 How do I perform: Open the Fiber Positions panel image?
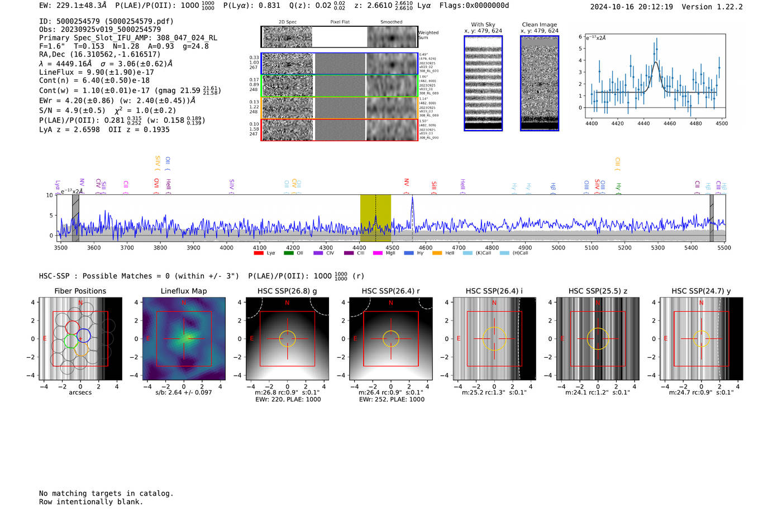pyautogui.click(x=80, y=339)
